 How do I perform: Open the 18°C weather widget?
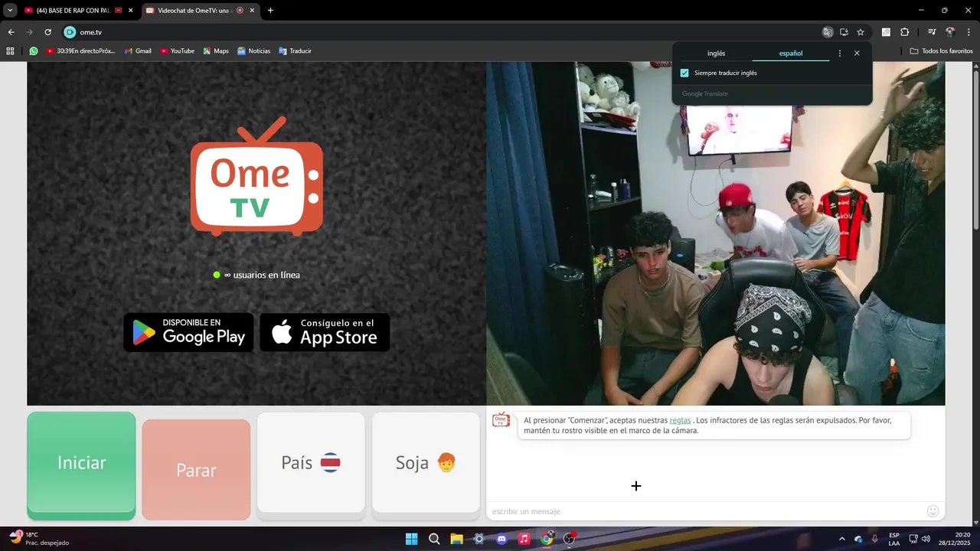click(40, 539)
